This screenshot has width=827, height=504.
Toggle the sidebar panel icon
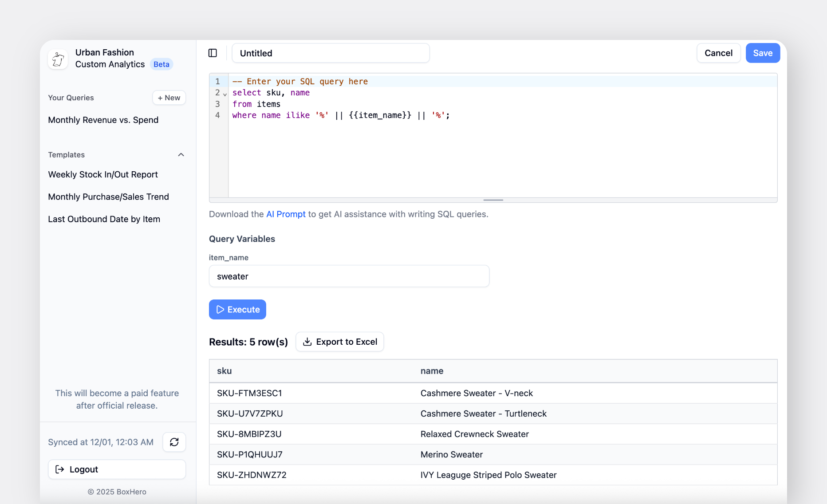213,53
